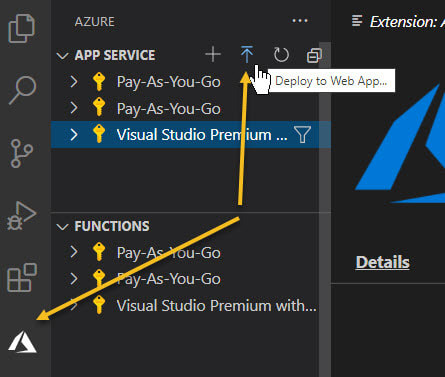Open the Search view in activity bar

click(x=22, y=90)
